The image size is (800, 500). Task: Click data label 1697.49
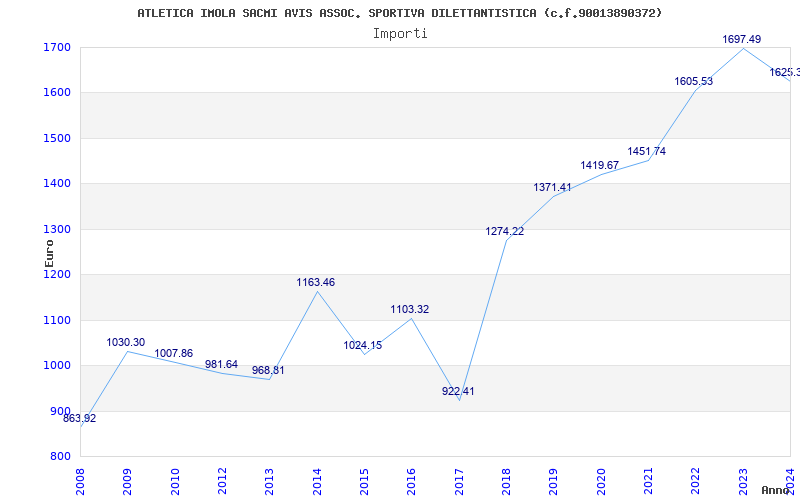point(742,39)
